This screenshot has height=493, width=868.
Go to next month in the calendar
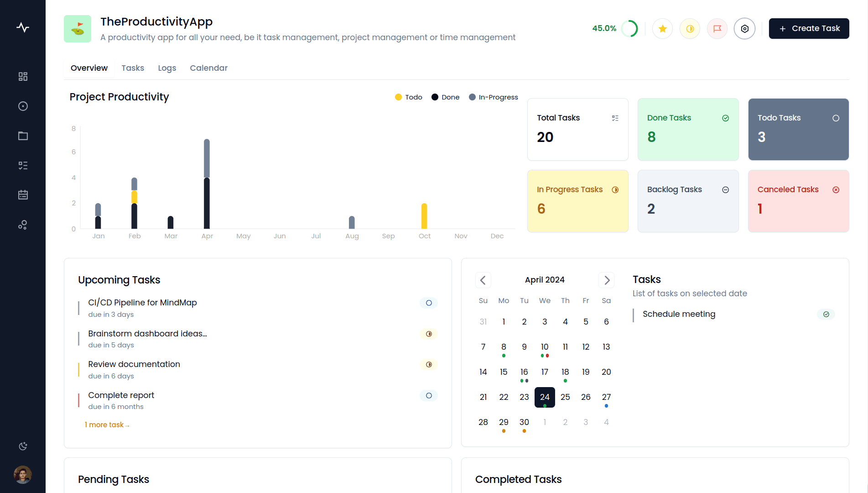(606, 280)
